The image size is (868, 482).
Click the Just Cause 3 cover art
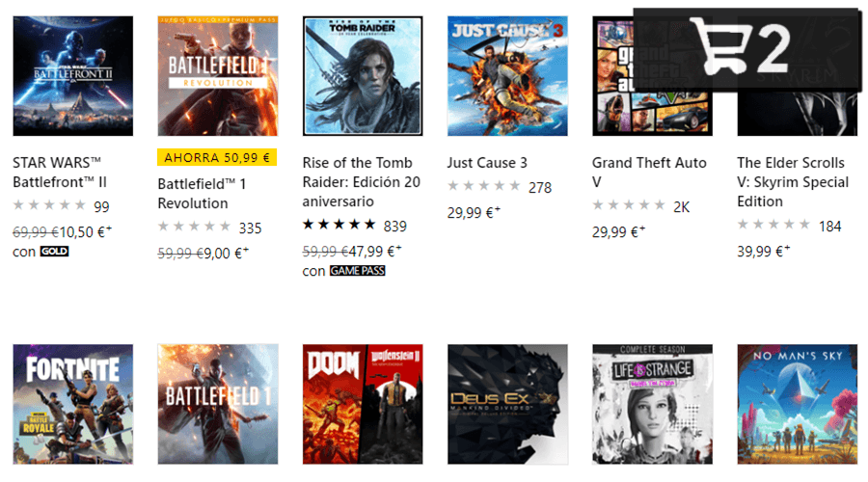coord(507,76)
